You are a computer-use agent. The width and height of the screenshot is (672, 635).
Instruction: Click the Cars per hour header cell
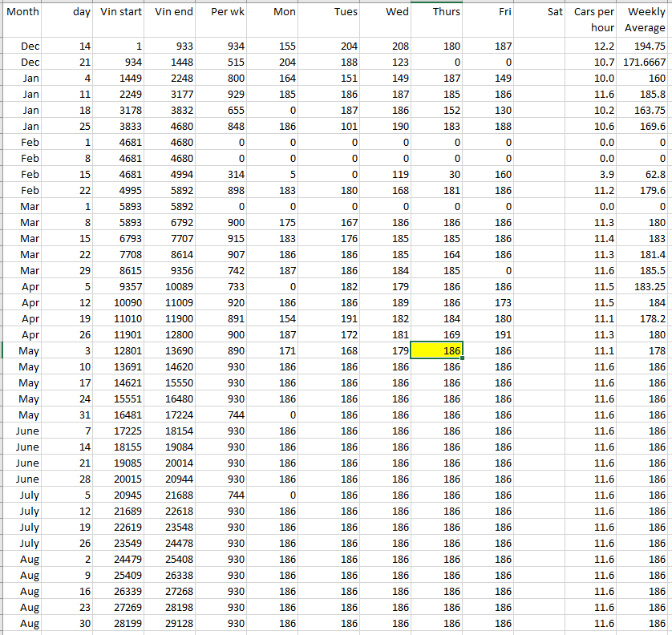point(593,19)
